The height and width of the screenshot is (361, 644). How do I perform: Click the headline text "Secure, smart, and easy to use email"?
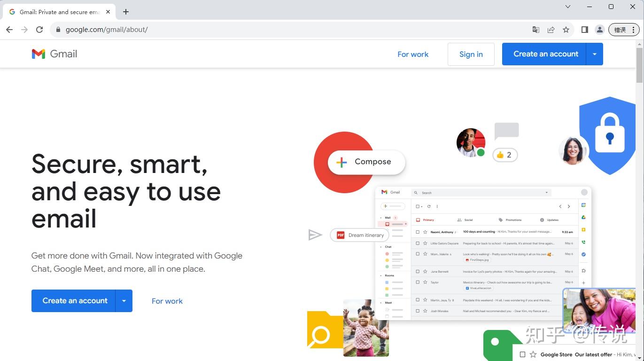pyautogui.click(x=126, y=191)
